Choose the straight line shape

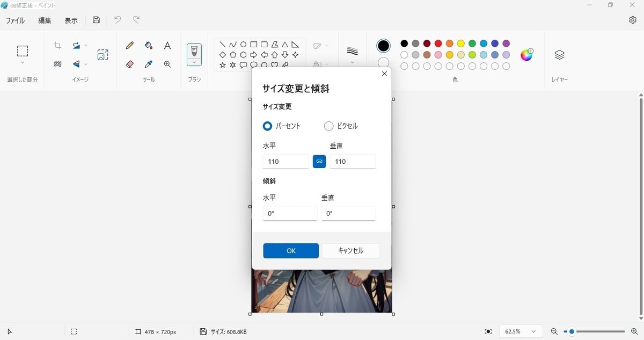tap(223, 45)
